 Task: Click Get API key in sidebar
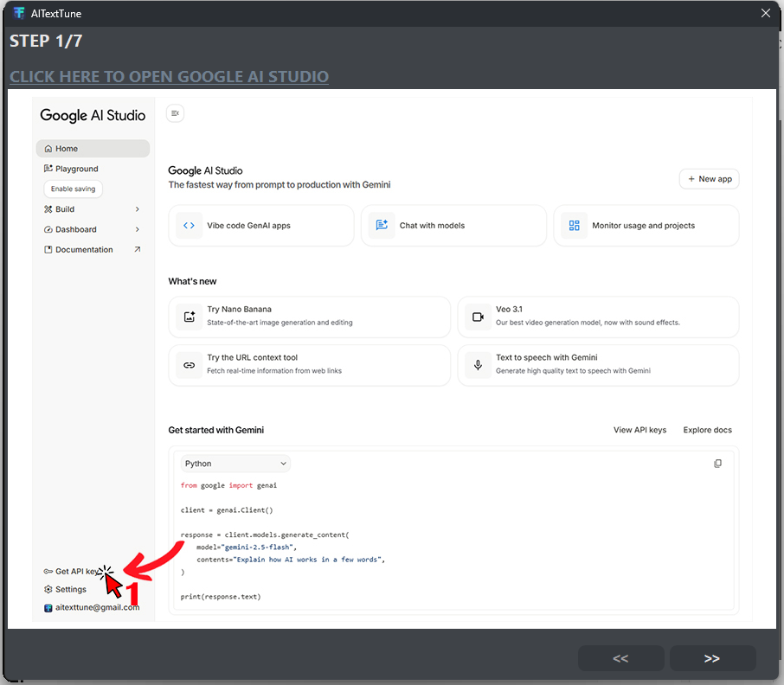[x=76, y=571]
